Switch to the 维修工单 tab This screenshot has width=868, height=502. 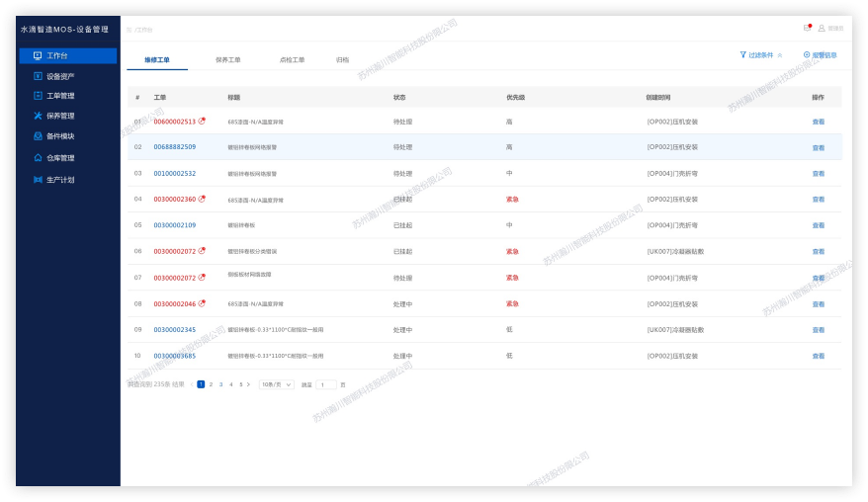tap(157, 59)
